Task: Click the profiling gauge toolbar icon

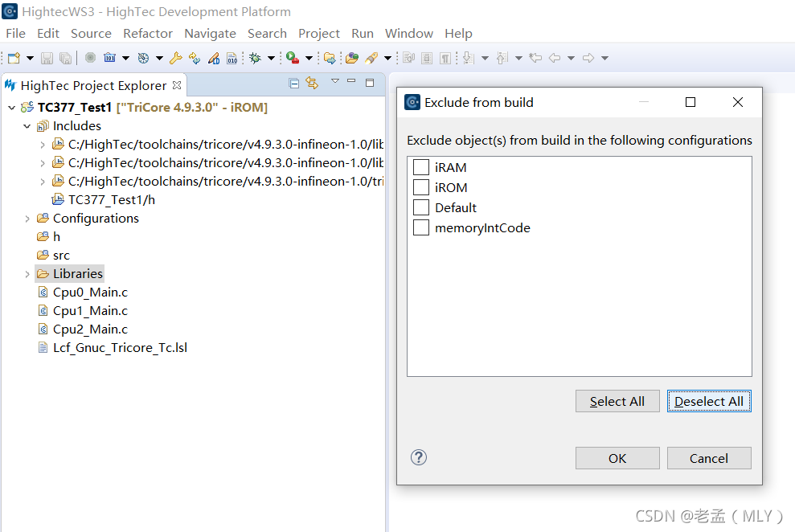Action: coord(143,58)
